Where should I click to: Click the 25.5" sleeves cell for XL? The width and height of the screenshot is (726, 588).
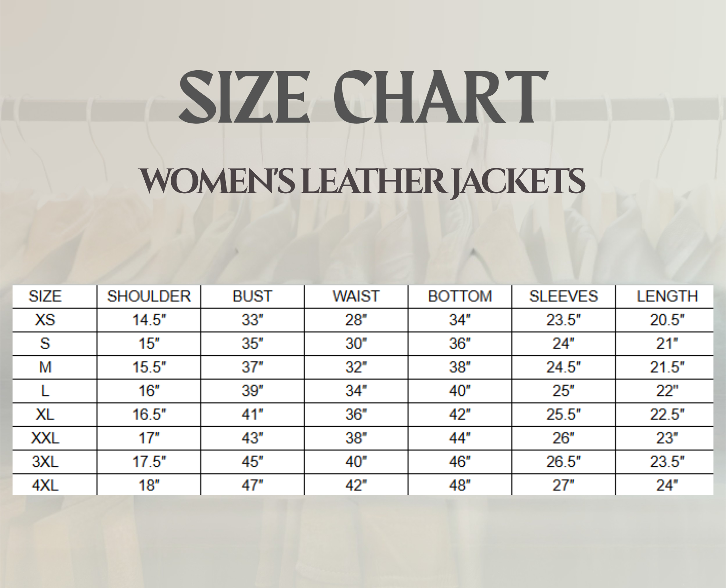(563, 415)
